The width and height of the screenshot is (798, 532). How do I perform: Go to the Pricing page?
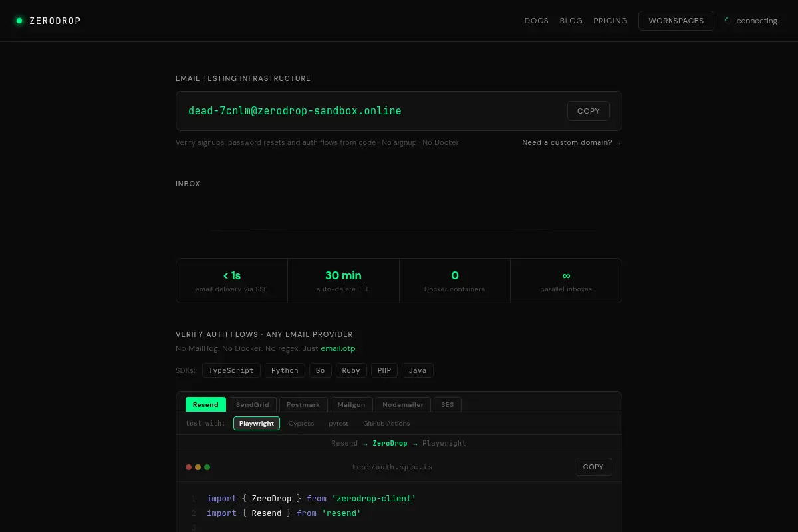[610, 21]
